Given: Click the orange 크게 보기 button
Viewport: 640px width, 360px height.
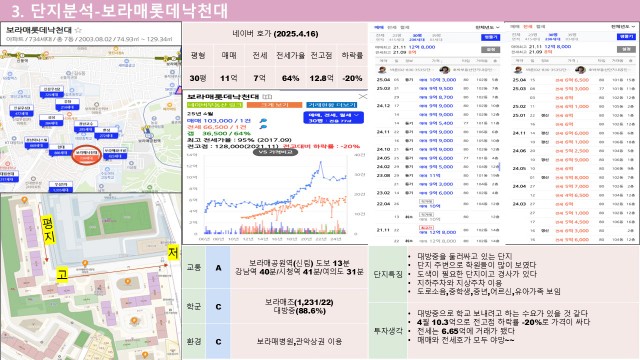Looking at the screenshot, I should [274, 105].
